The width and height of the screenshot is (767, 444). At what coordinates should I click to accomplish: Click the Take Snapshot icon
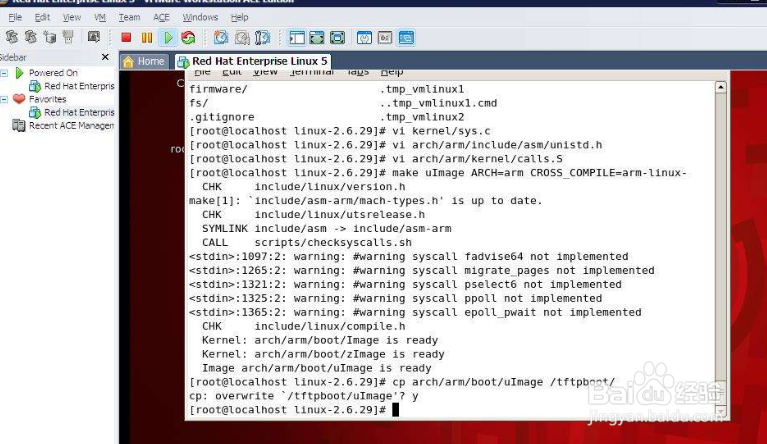(221, 37)
